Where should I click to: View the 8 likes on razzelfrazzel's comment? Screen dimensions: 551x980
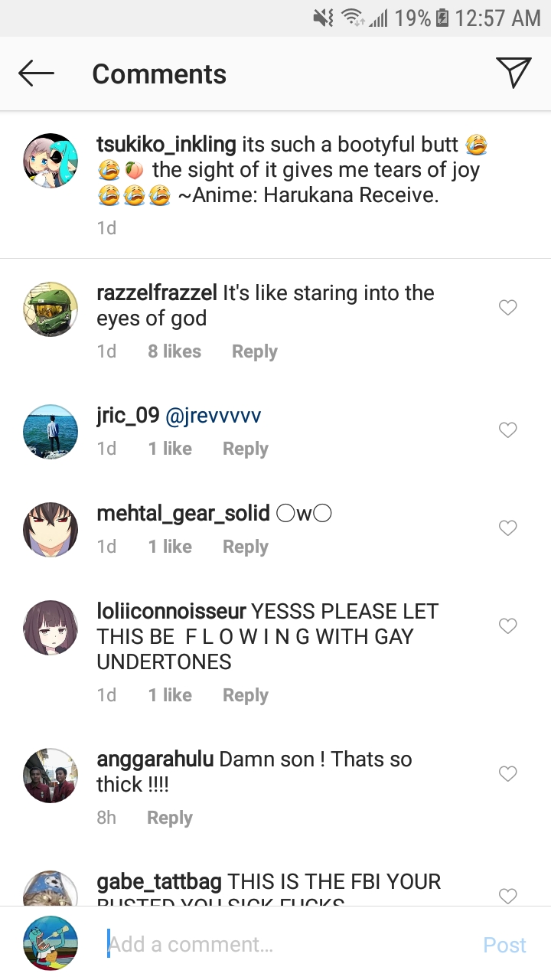(x=174, y=351)
